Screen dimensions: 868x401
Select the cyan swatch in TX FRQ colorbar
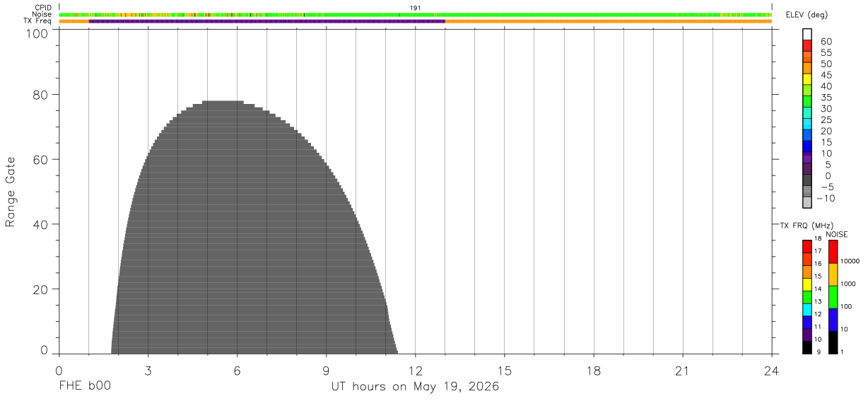807,309
